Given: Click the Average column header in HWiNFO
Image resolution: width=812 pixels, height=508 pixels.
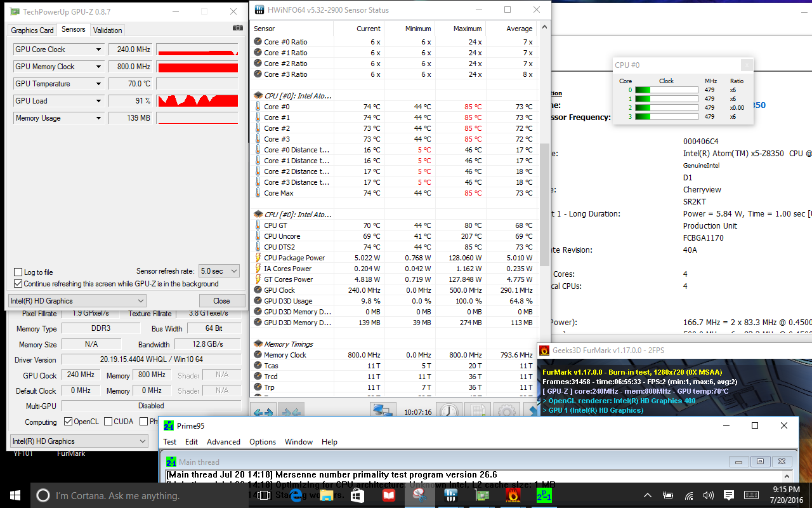Looking at the screenshot, I should (x=510, y=29).
